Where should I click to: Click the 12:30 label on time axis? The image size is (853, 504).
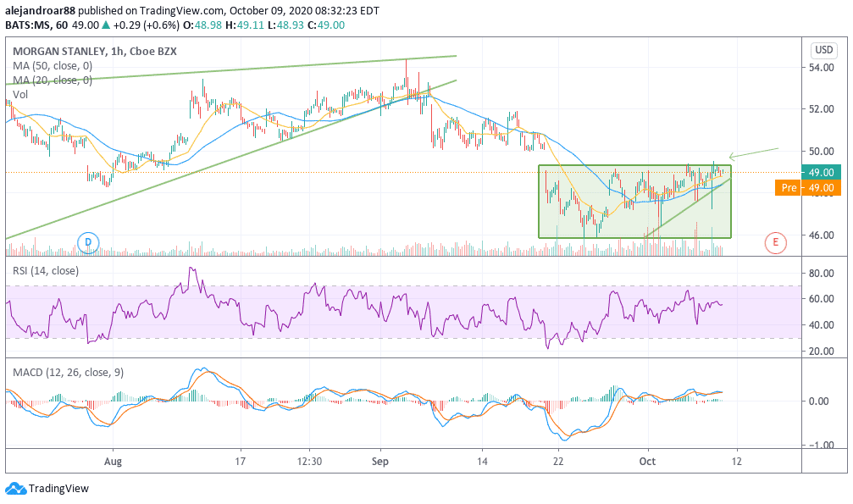pos(309,462)
